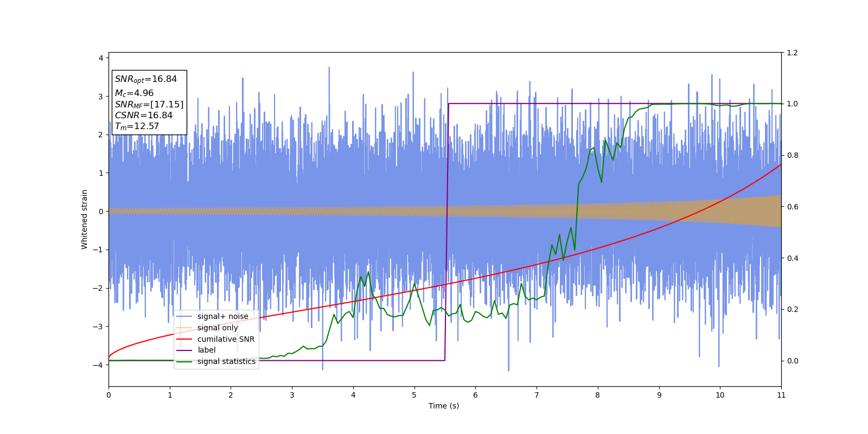Viewport: 868px width, 434px height.
Task: Click the 'Time (s)' x-axis label
Action: pyautogui.click(x=444, y=406)
